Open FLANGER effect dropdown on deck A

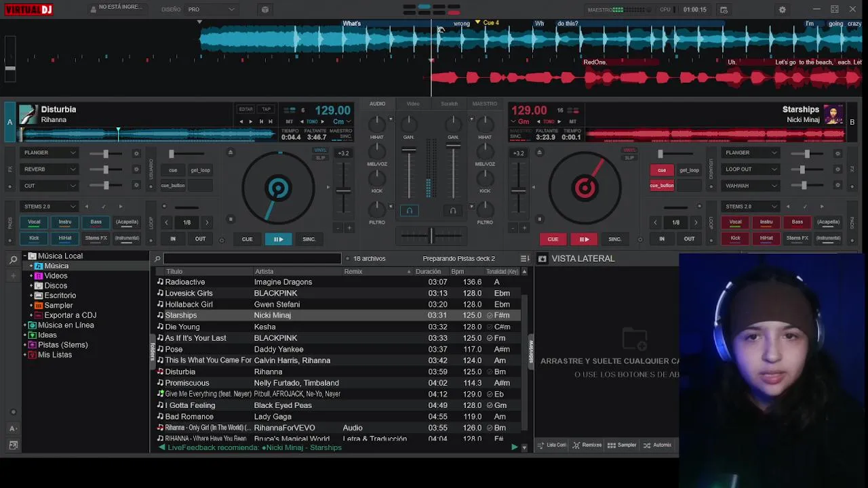click(x=50, y=152)
